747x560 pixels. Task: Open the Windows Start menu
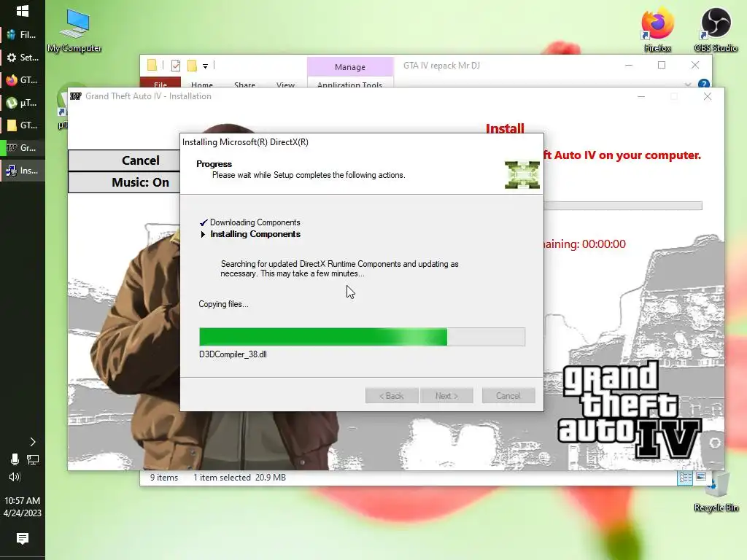point(23,11)
